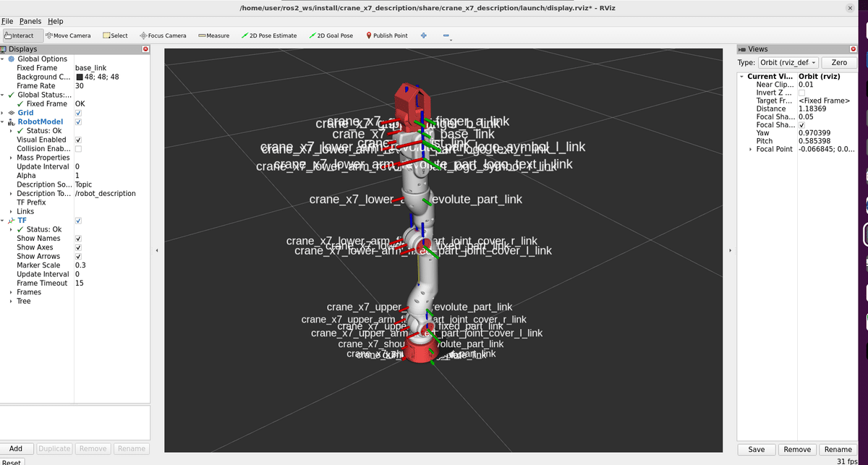Collapse the RobotModel display node
The image size is (868, 465).
[x=3, y=122]
